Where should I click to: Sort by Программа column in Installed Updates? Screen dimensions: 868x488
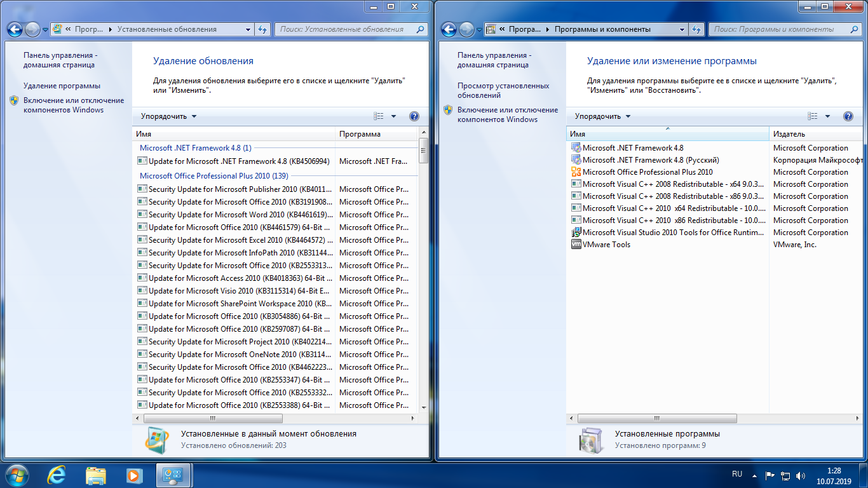coord(376,134)
